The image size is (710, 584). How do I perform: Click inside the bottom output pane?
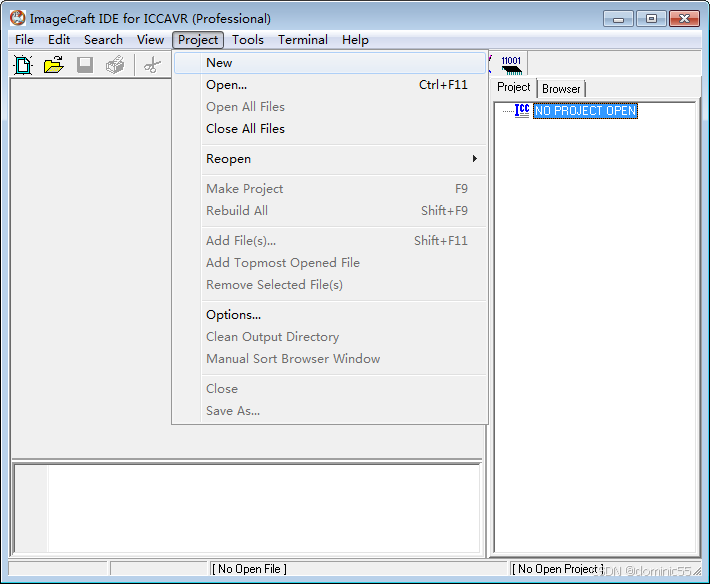247,508
